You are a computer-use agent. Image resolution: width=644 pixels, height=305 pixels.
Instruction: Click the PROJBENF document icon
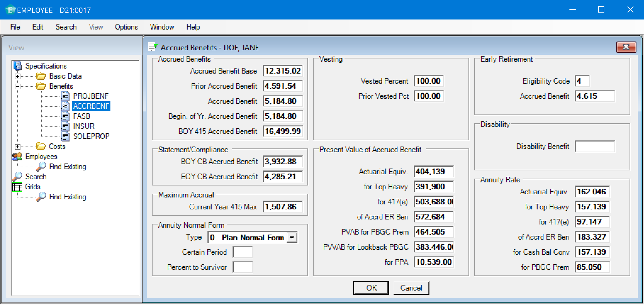point(65,96)
